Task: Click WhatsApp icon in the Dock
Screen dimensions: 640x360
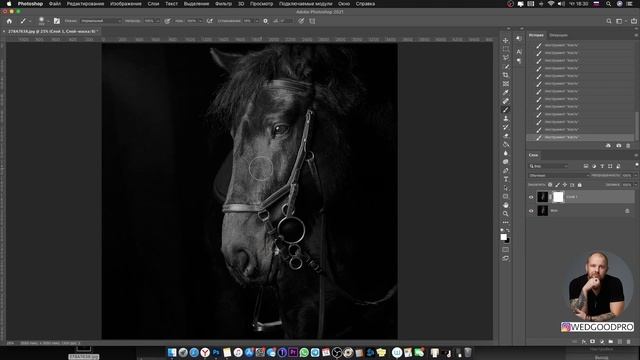Action: point(304,352)
